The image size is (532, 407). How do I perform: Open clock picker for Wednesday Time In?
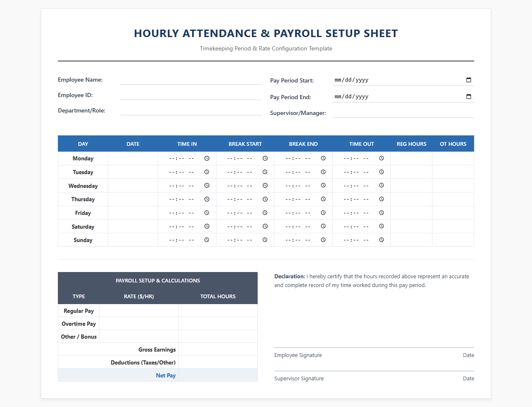click(207, 185)
